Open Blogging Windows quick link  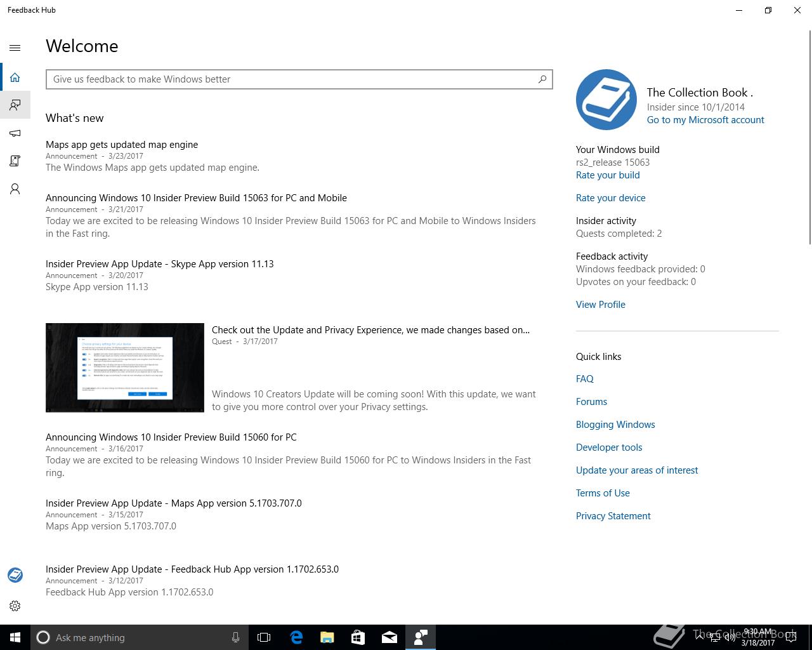(x=615, y=425)
